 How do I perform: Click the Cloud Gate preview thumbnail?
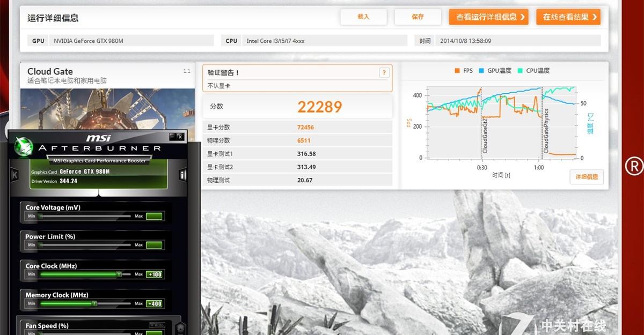pyautogui.click(x=107, y=109)
